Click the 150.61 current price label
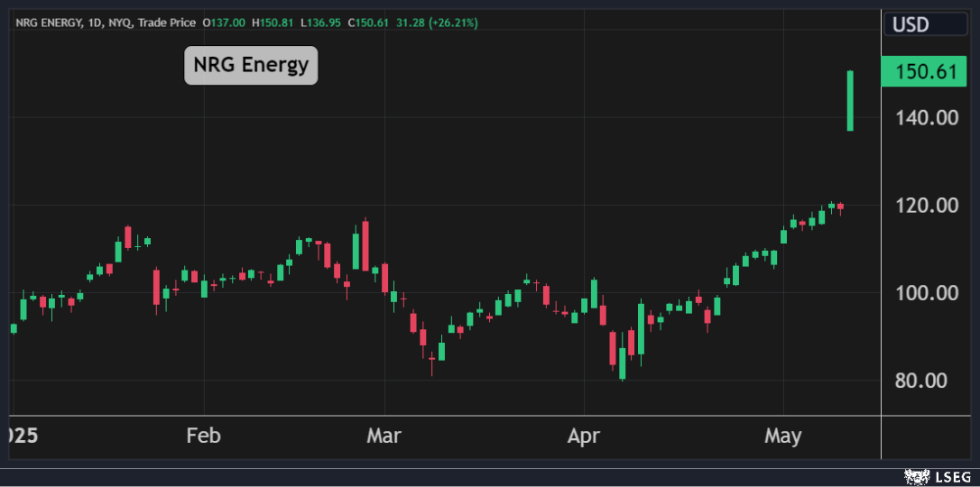The width and height of the screenshot is (980, 487). click(x=924, y=71)
